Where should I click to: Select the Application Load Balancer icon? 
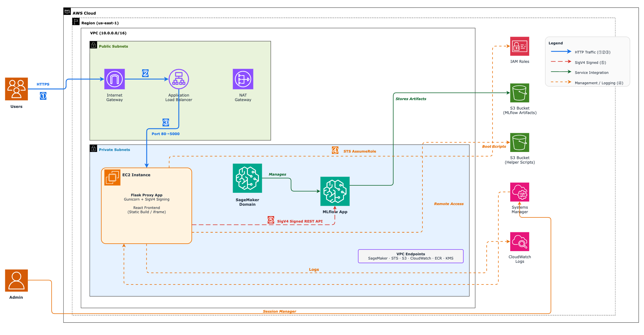(179, 79)
